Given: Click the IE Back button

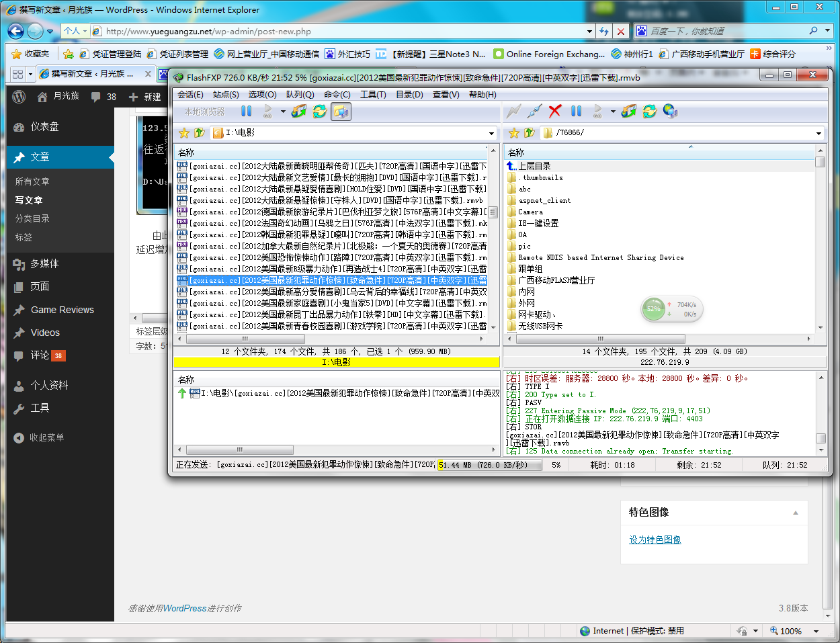Looking at the screenshot, I should (x=15, y=31).
